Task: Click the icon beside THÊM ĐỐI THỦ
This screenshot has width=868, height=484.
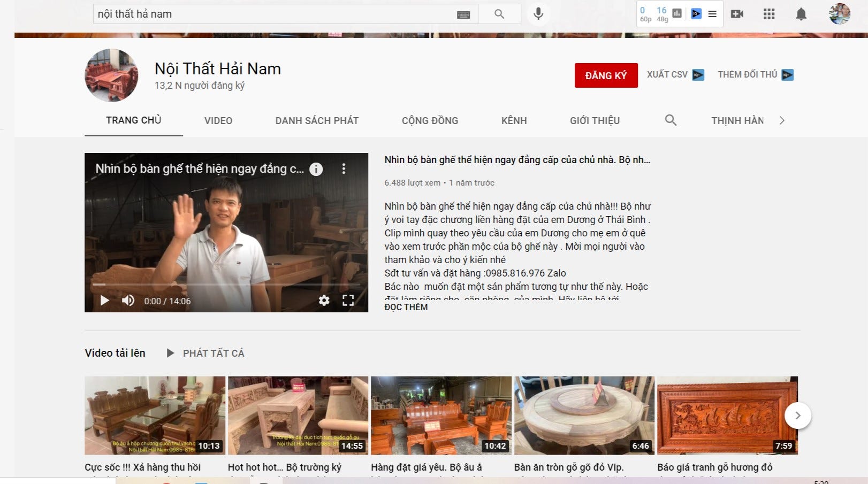Action: pos(788,75)
